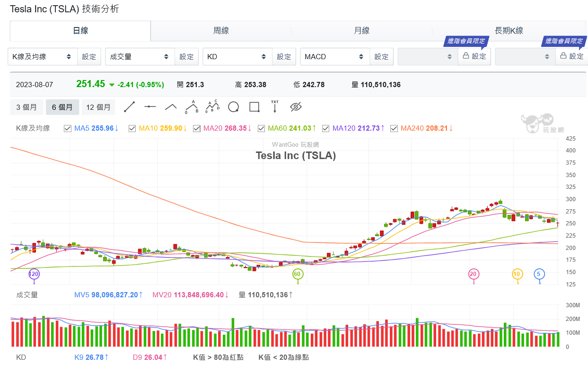The height and width of the screenshot is (365, 588).
Task: Open the KD indicator dropdown
Action: click(237, 56)
